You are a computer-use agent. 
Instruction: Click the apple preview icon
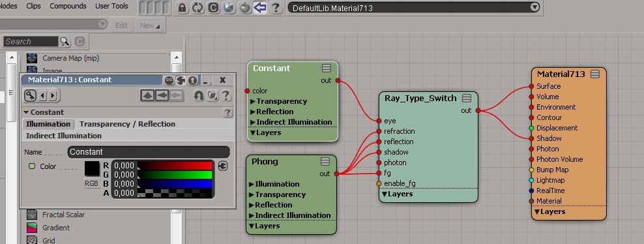pyautogui.click(x=245, y=7)
